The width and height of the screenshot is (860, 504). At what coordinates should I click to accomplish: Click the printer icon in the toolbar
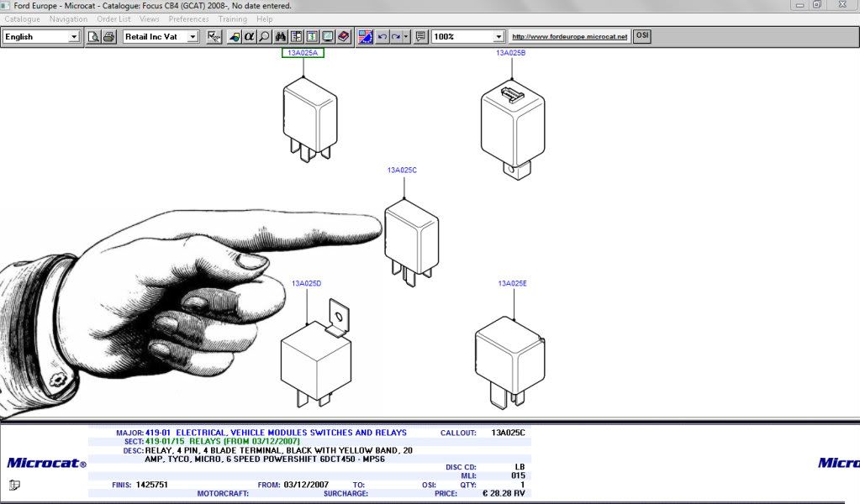click(109, 37)
